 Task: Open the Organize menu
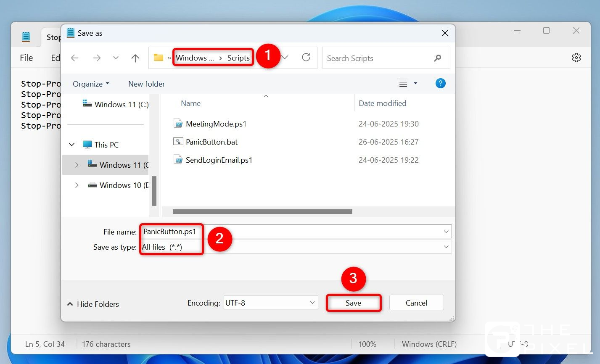click(x=90, y=84)
